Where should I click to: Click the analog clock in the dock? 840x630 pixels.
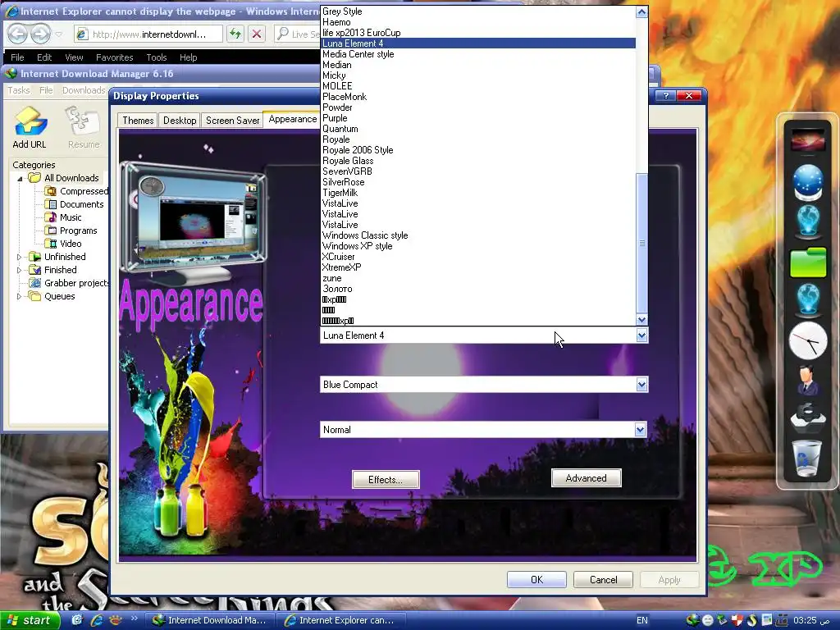807,340
